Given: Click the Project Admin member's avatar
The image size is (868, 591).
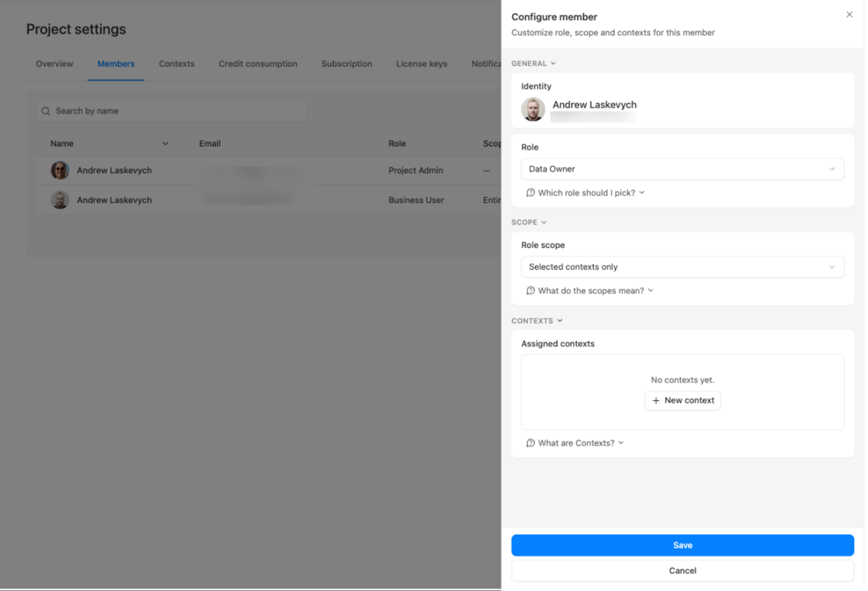Looking at the screenshot, I should coord(60,170).
